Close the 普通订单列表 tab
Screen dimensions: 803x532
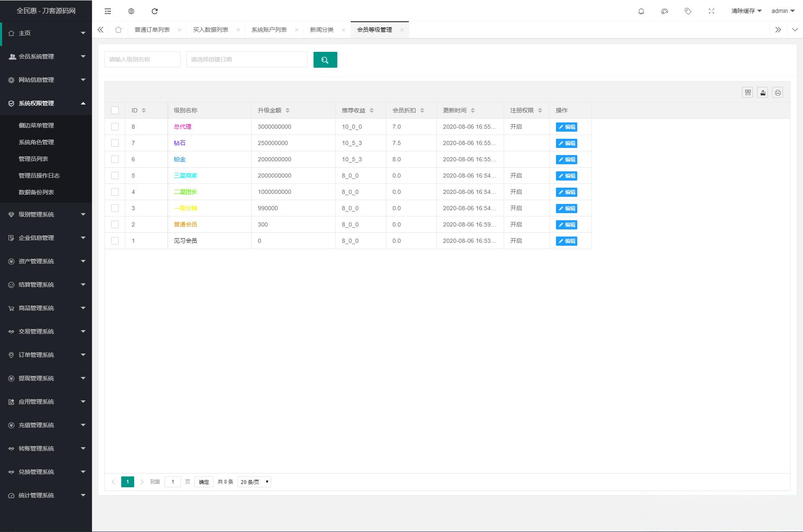(180, 30)
